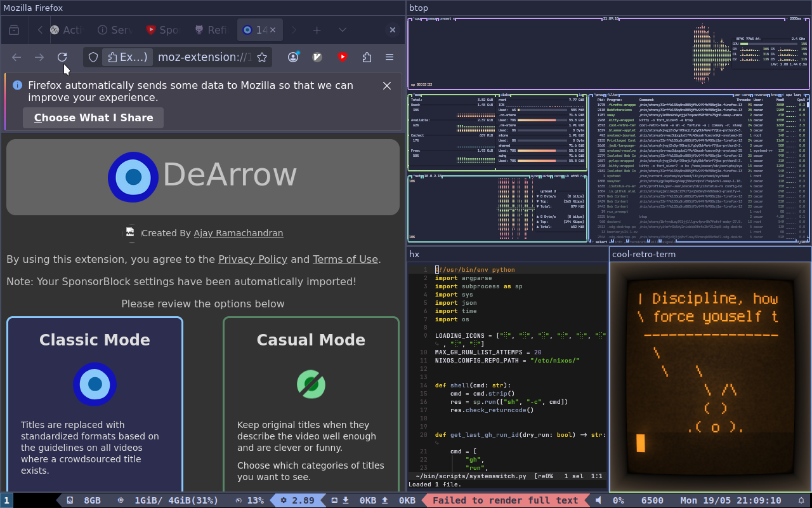The height and width of the screenshot is (508, 812).
Task: Reload the current page
Action: coord(62,57)
